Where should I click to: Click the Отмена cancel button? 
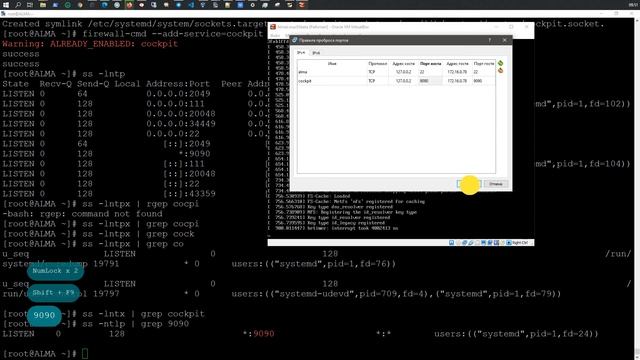point(496,184)
